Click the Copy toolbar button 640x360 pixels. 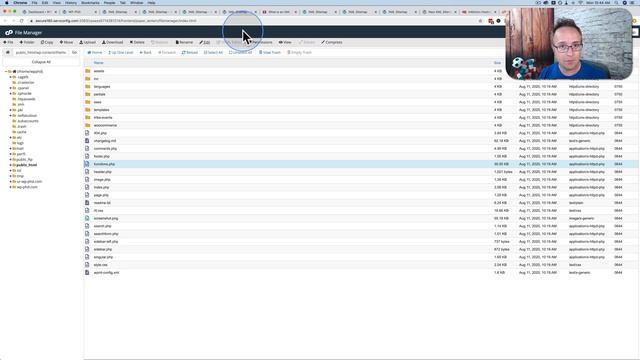(47, 42)
